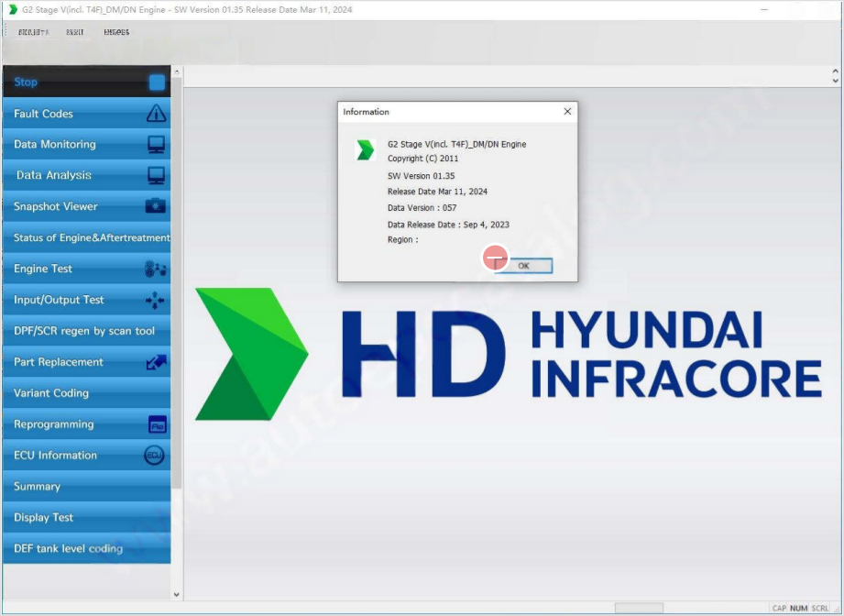This screenshot has height=616, width=844.
Task: Click the Data Analysis screen icon
Action: (157, 175)
